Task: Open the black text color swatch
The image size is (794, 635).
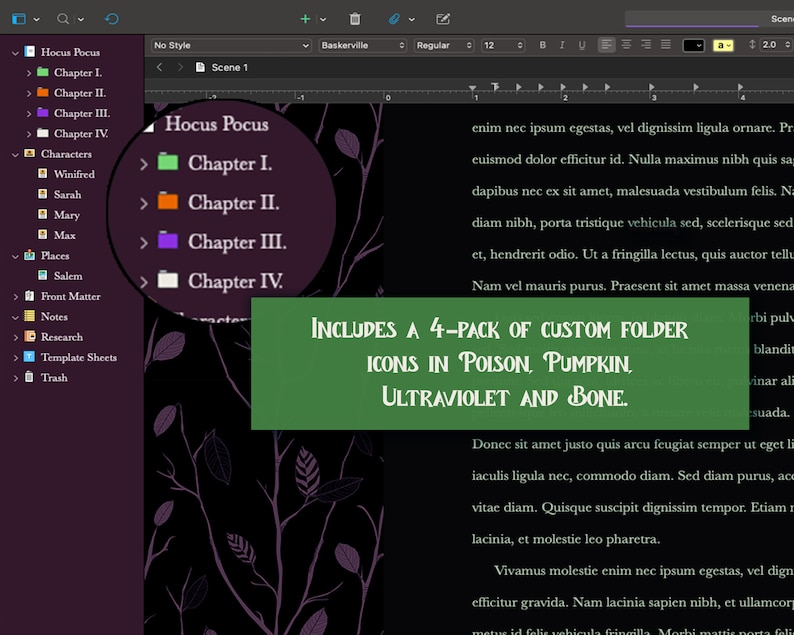Action: (693, 46)
